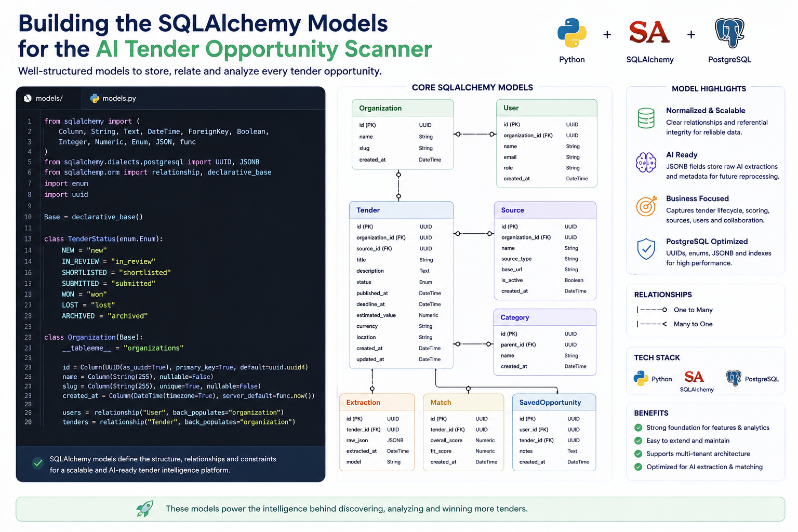Click the 'import uuid' code line
The width and height of the screenshot is (798, 532).
click(66, 194)
